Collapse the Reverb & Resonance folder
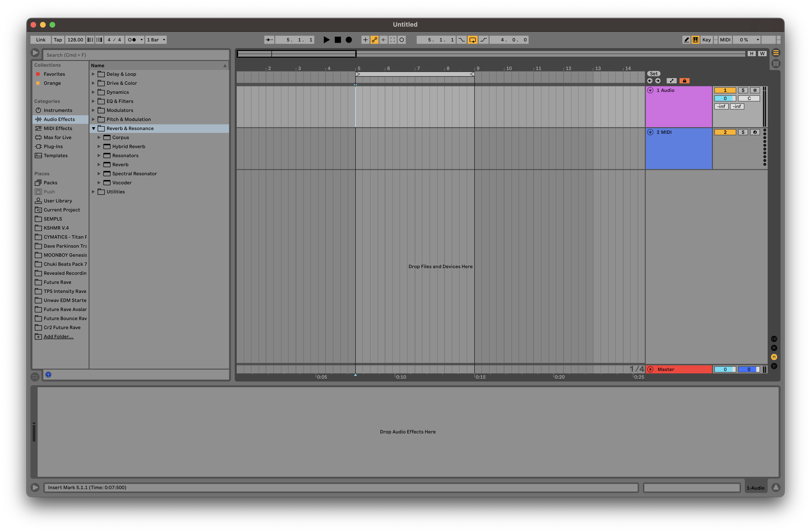Image resolution: width=811 pixels, height=532 pixels. (x=93, y=129)
